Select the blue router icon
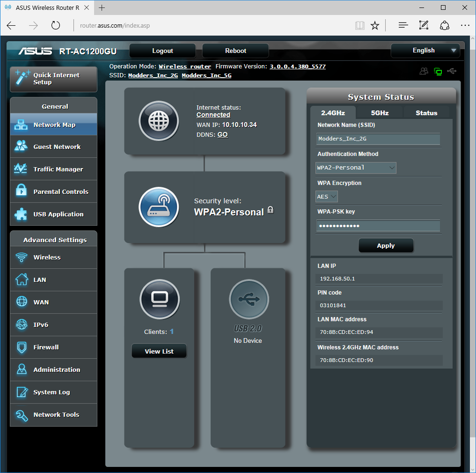 159,207
